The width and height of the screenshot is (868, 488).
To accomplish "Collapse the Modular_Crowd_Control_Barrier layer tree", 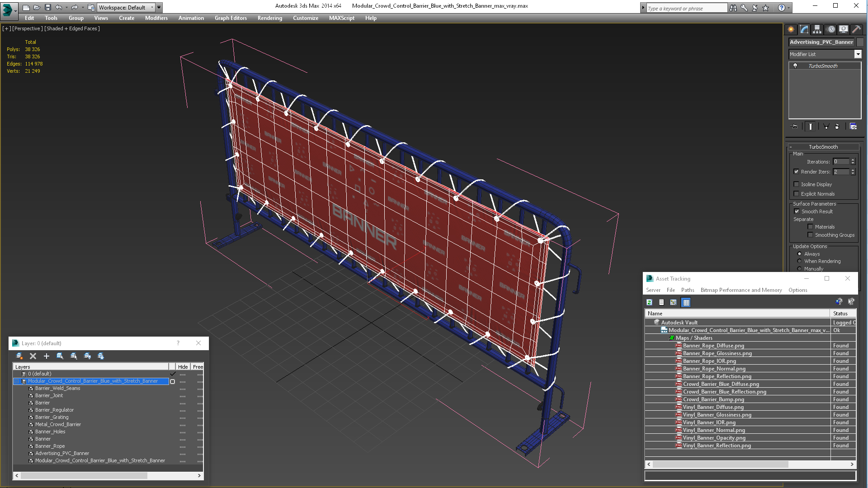I will point(17,381).
